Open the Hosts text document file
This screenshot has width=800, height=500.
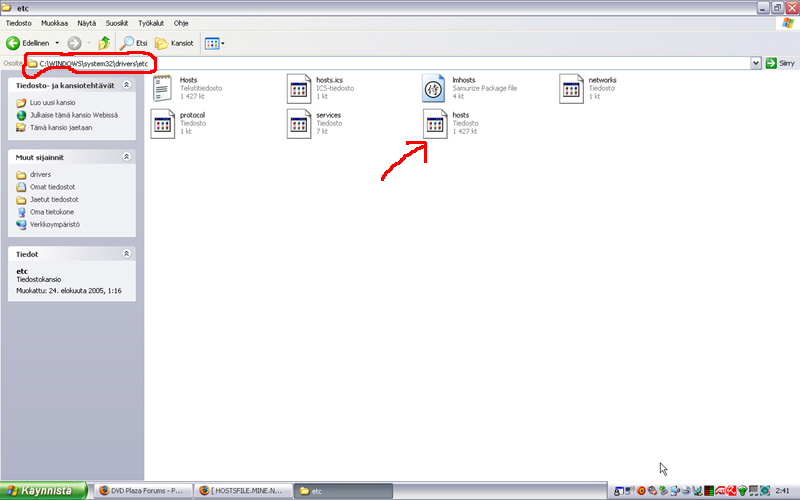(163, 88)
